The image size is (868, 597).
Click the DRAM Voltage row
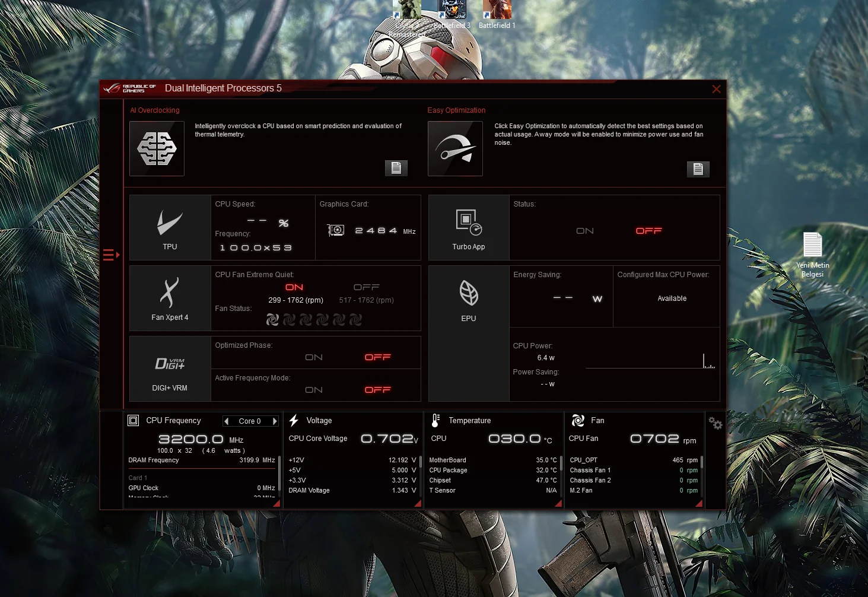352,491
